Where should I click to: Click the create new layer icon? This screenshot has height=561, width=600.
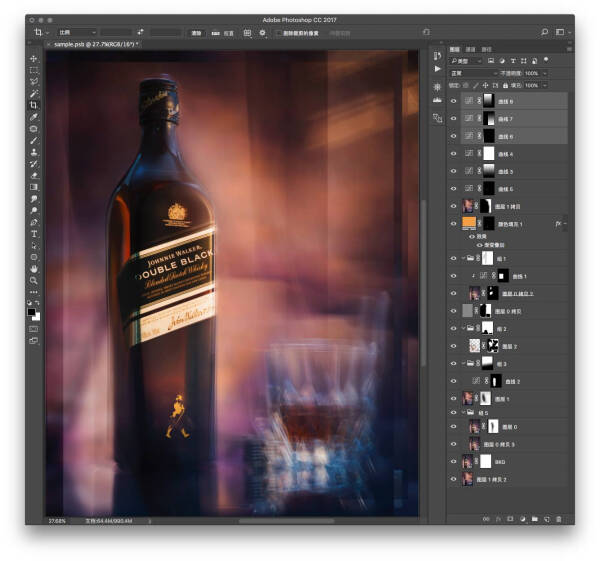click(547, 519)
